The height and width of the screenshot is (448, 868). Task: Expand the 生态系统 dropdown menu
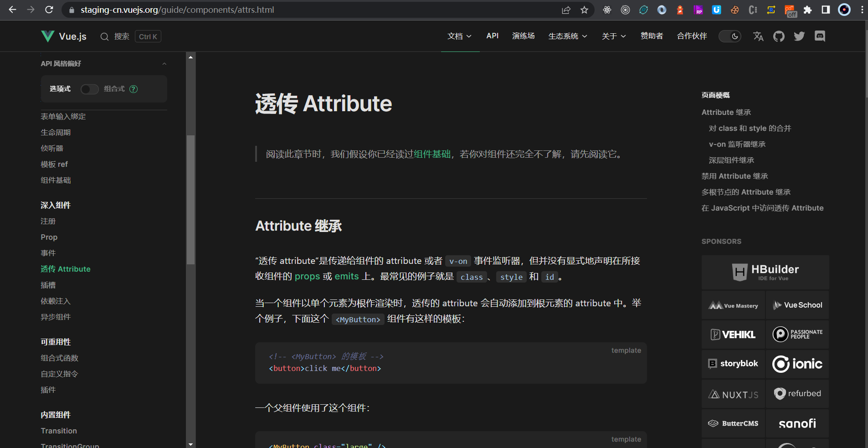pos(568,36)
